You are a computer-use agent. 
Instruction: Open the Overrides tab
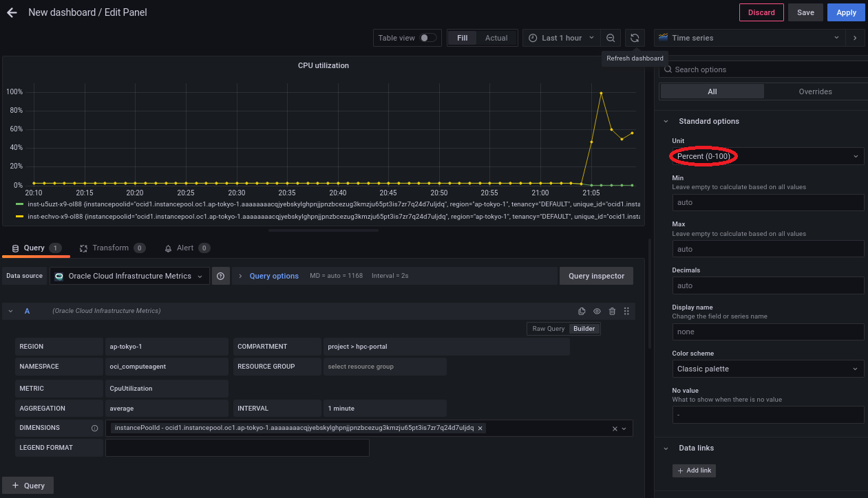point(815,91)
